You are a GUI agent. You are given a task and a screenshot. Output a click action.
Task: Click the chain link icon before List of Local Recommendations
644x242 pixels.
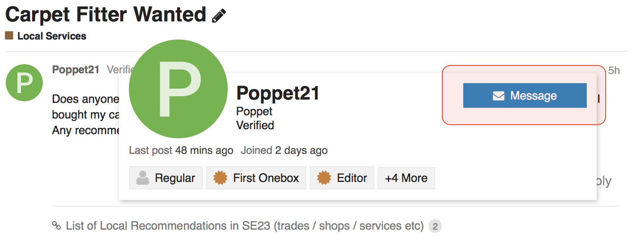[56, 226]
